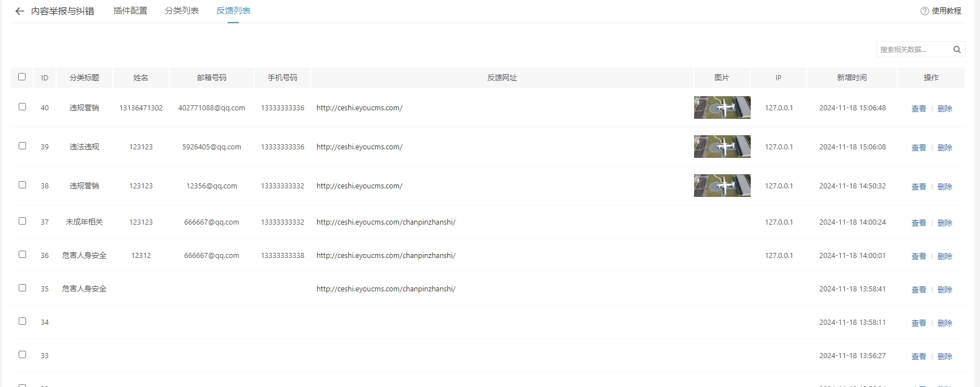Click the search magnifier icon

coord(957,50)
